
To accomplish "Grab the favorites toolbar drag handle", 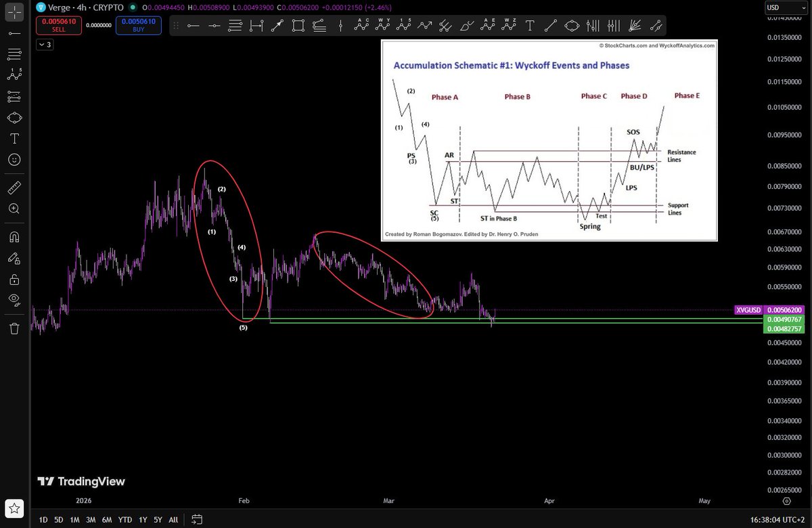I will [x=177, y=26].
